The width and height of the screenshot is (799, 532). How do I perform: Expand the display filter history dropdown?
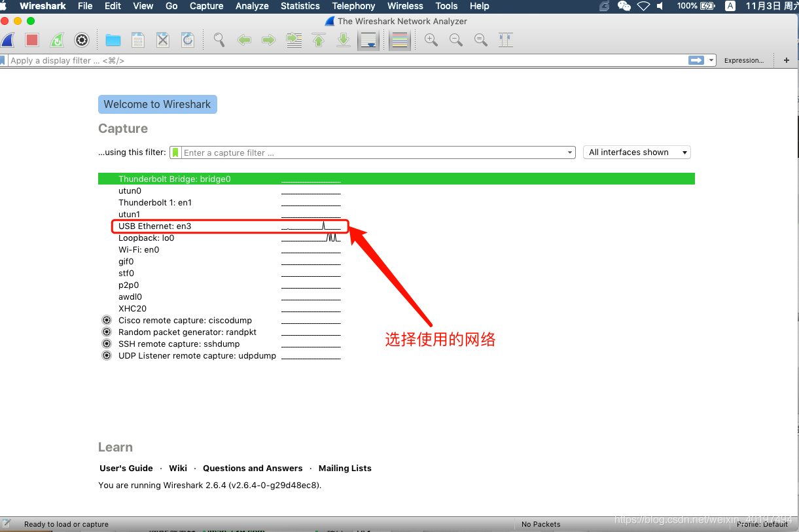pyautogui.click(x=712, y=60)
